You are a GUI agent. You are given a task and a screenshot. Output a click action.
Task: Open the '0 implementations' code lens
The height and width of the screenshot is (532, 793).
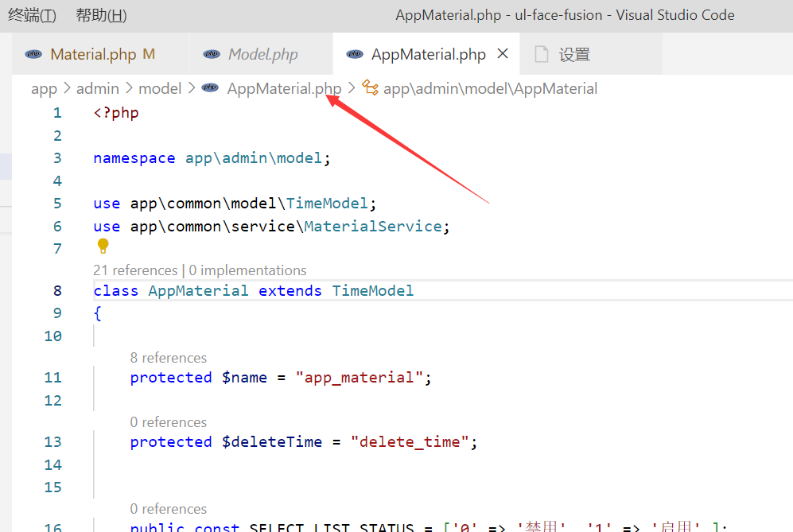pos(247,270)
